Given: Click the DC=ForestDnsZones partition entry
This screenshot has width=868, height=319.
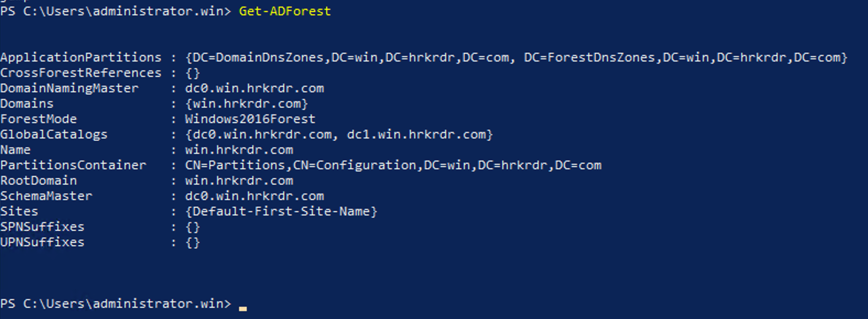Looking at the screenshot, I should [685, 57].
